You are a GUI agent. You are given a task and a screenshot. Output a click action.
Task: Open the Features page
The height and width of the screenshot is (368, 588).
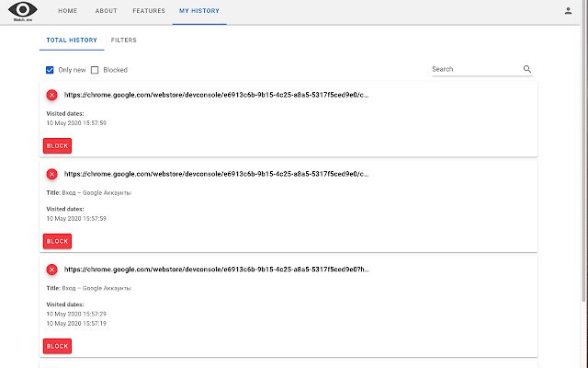pos(149,11)
